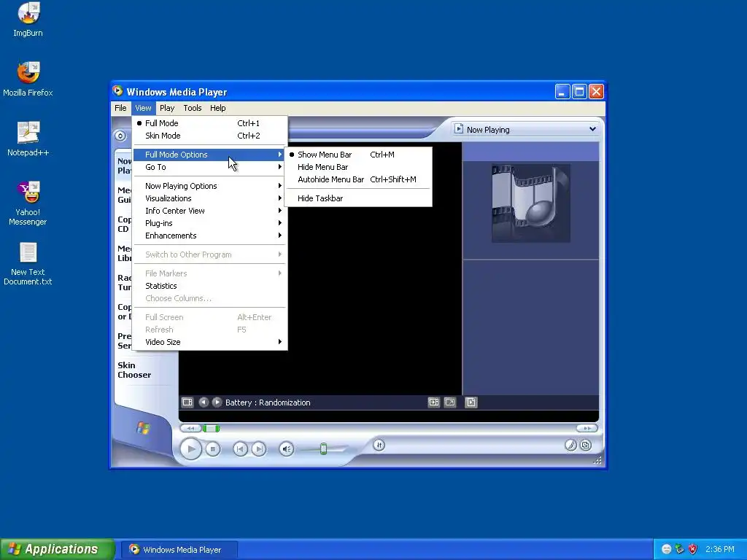Click the Windows Media Player title bar icon
The height and width of the screenshot is (560, 747).
pos(117,91)
